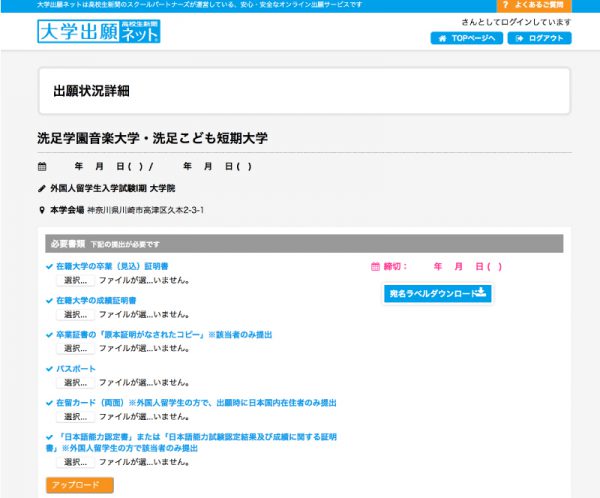Select file for the 卒業証書 copy

pyautogui.click(x=75, y=349)
